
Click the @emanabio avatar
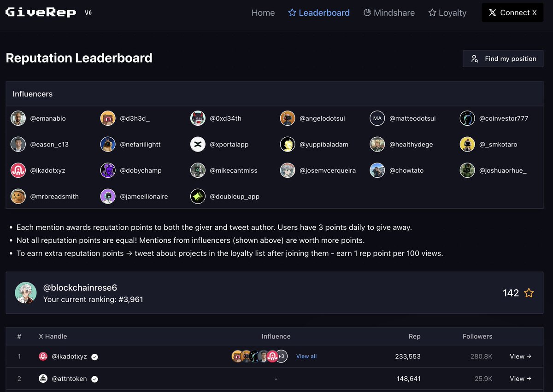click(x=18, y=118)
